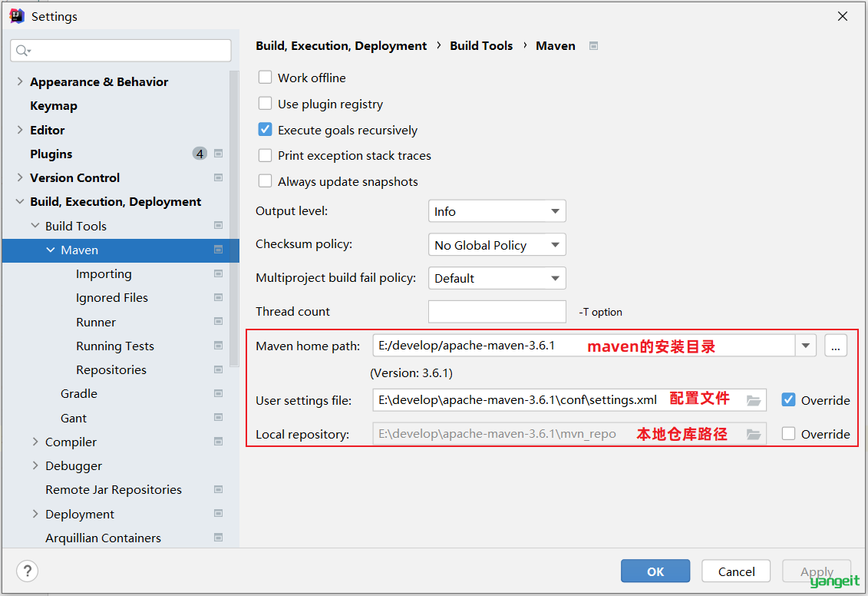Open the Output level dropdown
This screenshot has height=596, width=868.
497,211
